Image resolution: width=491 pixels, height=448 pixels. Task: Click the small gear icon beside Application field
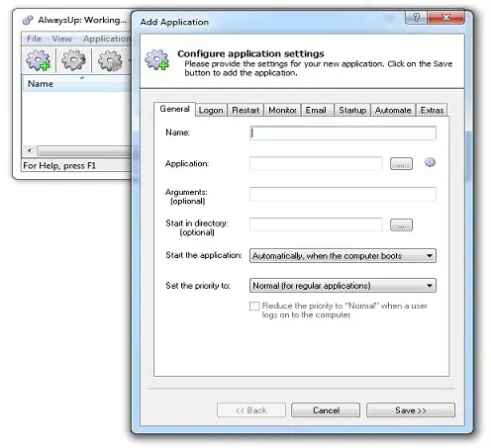point(430,162)
